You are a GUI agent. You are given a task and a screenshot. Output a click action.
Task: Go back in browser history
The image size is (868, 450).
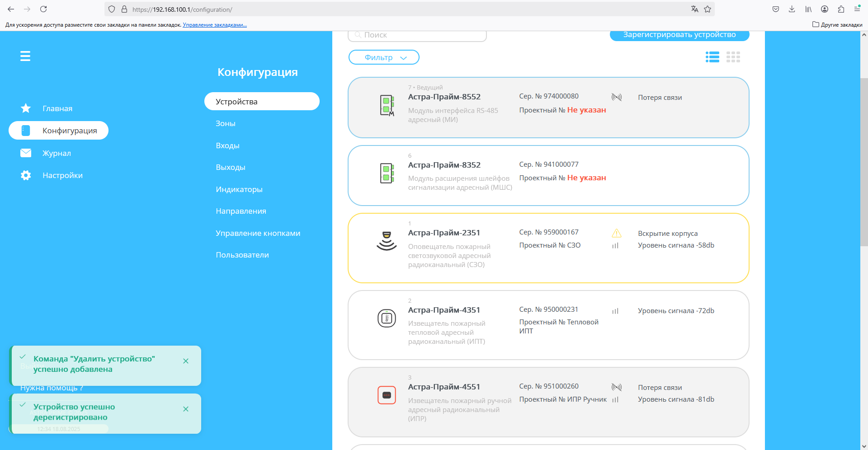point(11,9)
